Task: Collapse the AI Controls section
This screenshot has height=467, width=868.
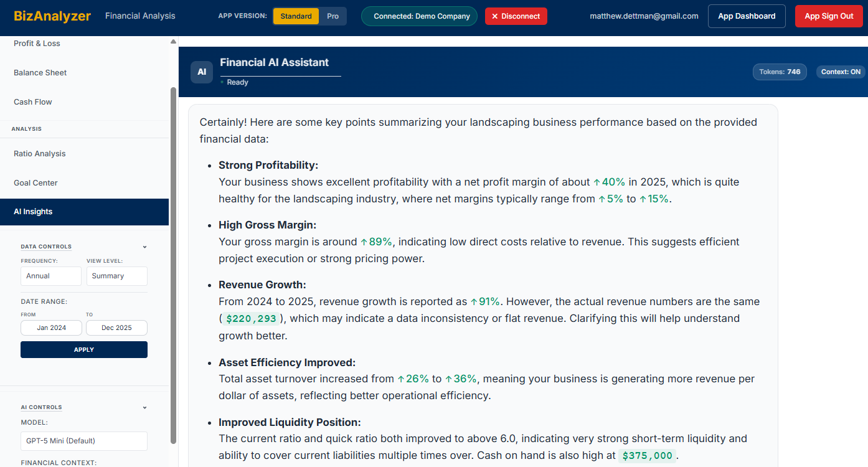Action: 144,407
